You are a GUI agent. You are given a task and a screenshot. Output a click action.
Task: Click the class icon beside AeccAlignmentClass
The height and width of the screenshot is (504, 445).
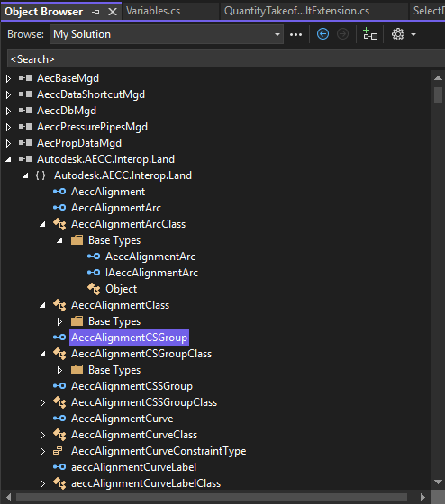[59, 305]
